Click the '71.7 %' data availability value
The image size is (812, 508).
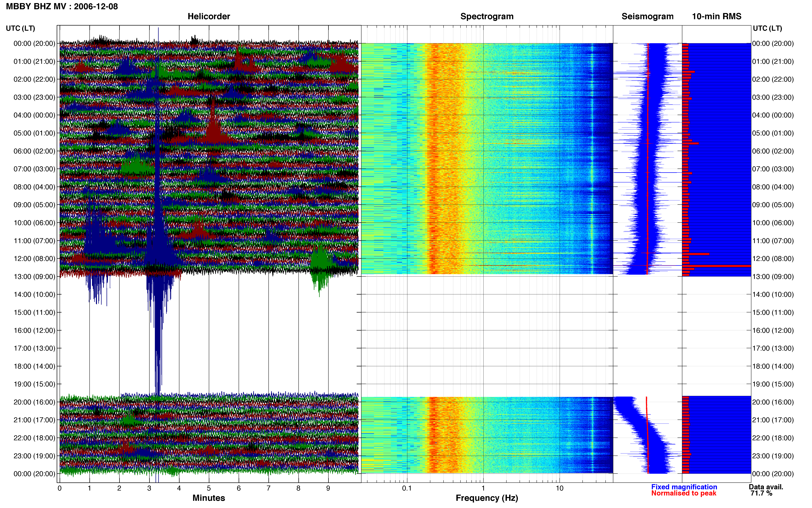(761, 493)
